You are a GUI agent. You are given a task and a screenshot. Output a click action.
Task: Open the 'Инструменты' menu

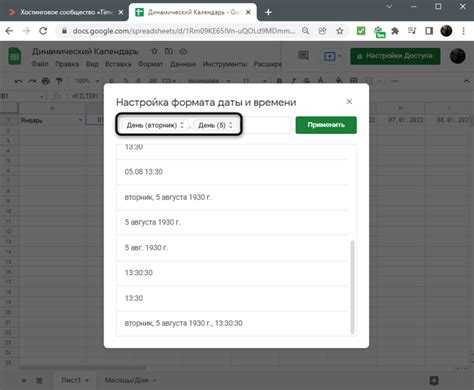(225, 64)
